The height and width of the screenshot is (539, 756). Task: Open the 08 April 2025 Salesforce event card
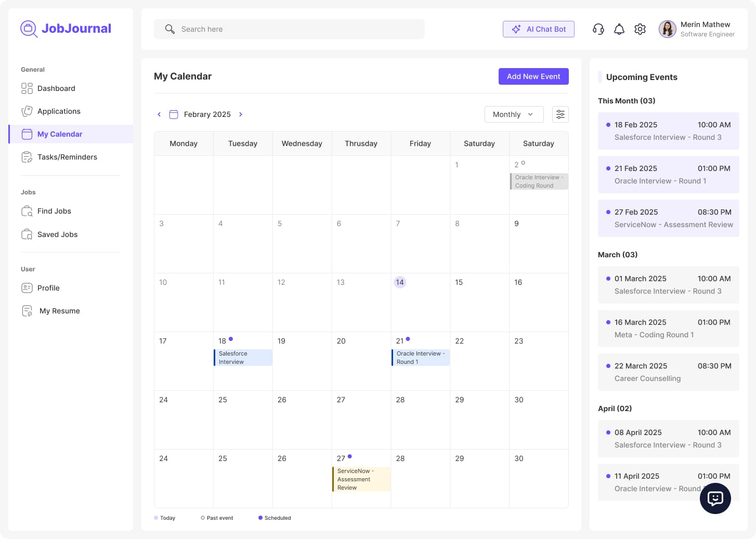click(x=669, y=439)
